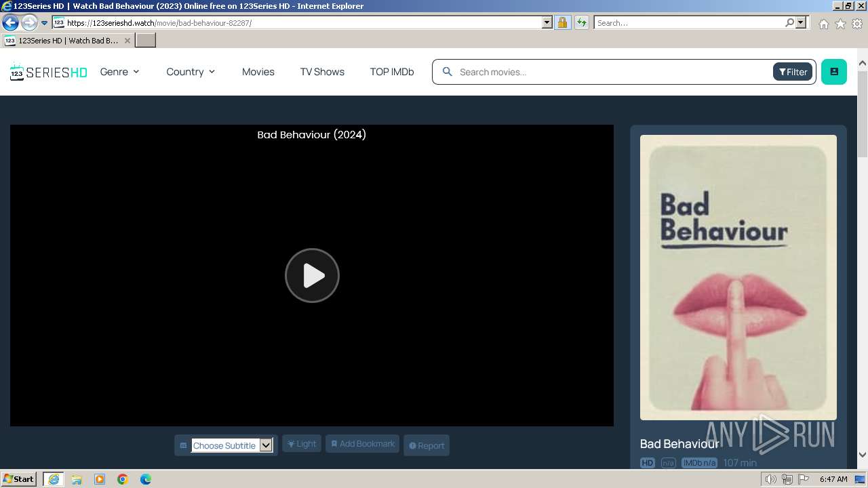Play the Bad Behaviour video

(x=312, y=275)
